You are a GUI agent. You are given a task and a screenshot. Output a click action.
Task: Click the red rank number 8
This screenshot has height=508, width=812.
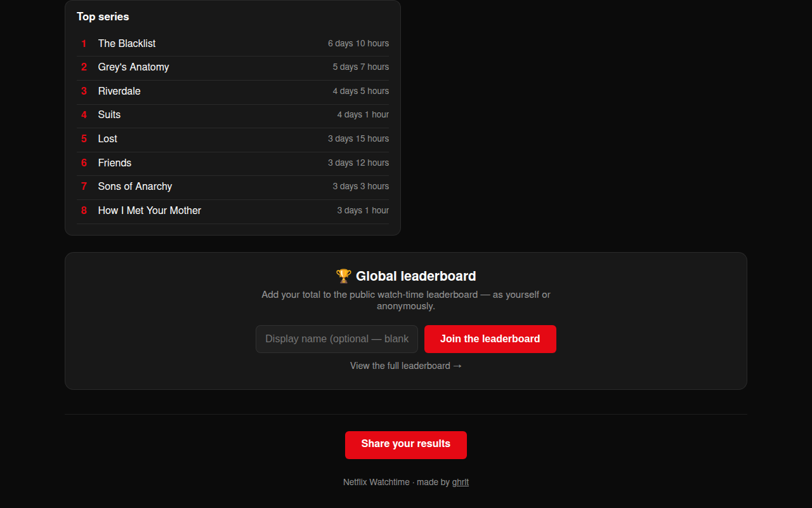(x=84, y=211)
